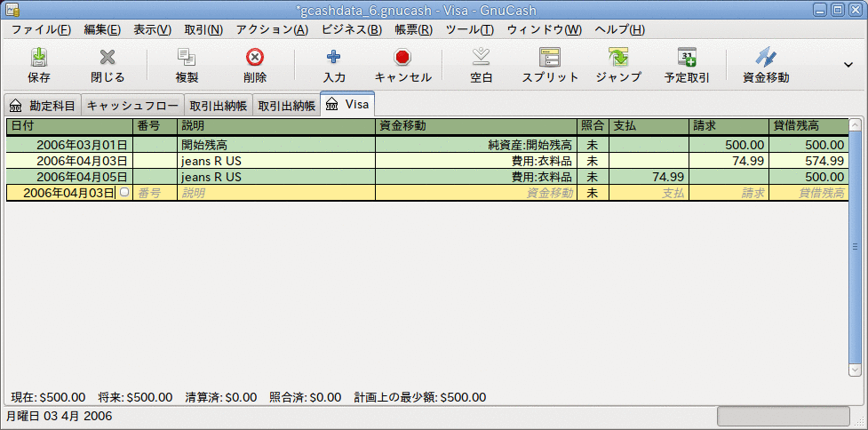Click the 計画上の最少額: $500.00 summary
The image size is (868, 430).
point(420,397)
